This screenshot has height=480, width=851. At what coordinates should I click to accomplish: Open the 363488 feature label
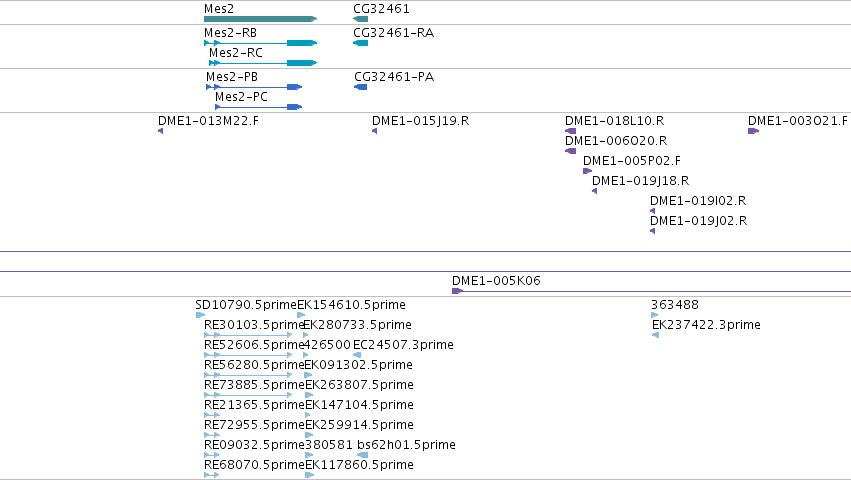[675, 305]
